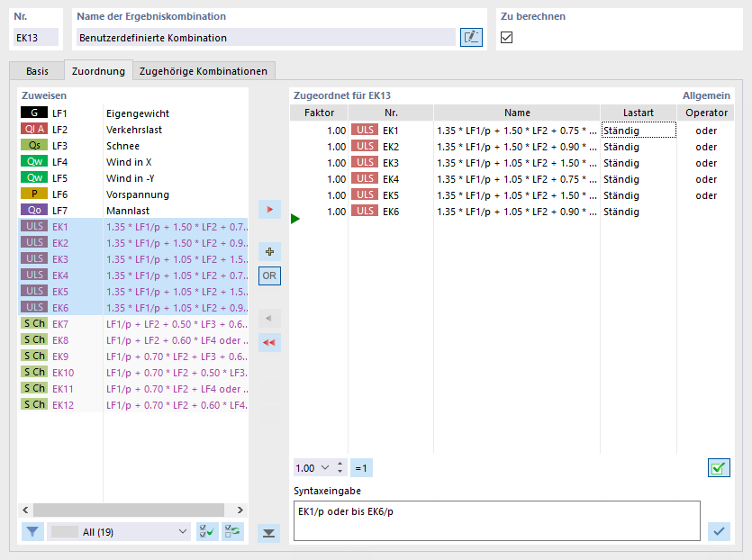The width and height of the screenshot is (752, 560).
Task: Click the red 'QI A' swatch of LF2
Action: click(x=34, y=129)
